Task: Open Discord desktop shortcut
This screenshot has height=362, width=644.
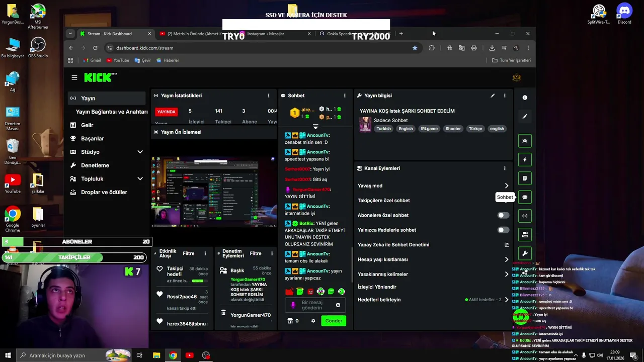Action: tap(624, 14)
